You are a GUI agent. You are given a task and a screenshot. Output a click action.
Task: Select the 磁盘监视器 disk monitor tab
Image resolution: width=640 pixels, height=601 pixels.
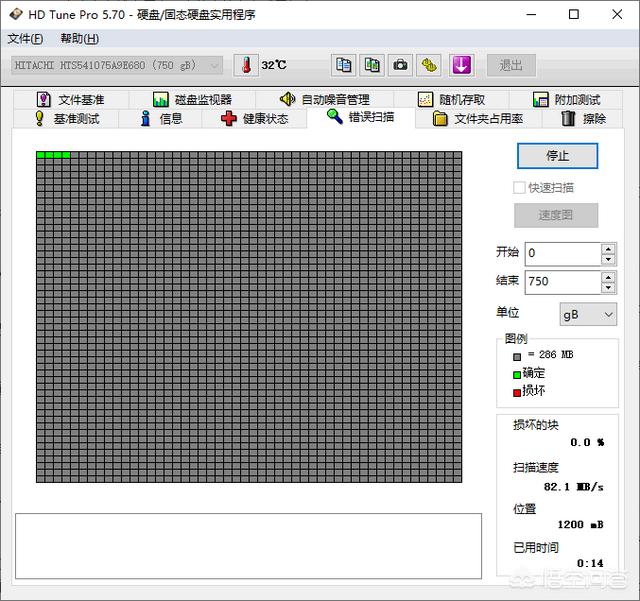pyautogui.click(x=192, y=100)
